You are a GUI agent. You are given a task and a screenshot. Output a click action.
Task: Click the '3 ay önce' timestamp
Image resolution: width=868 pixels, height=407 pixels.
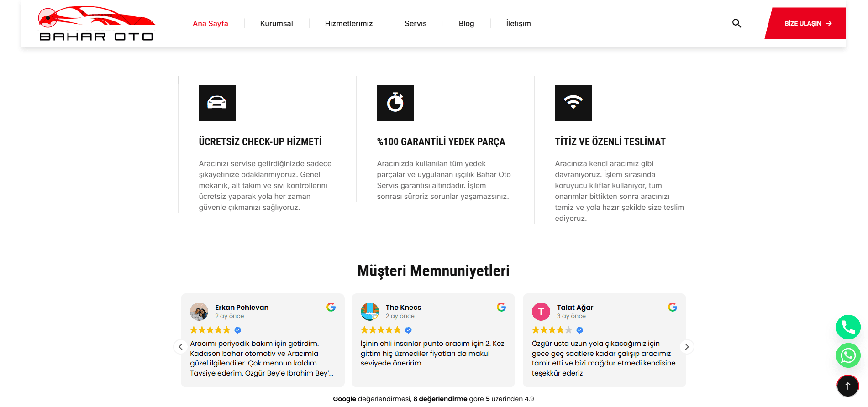pos(571,316)
